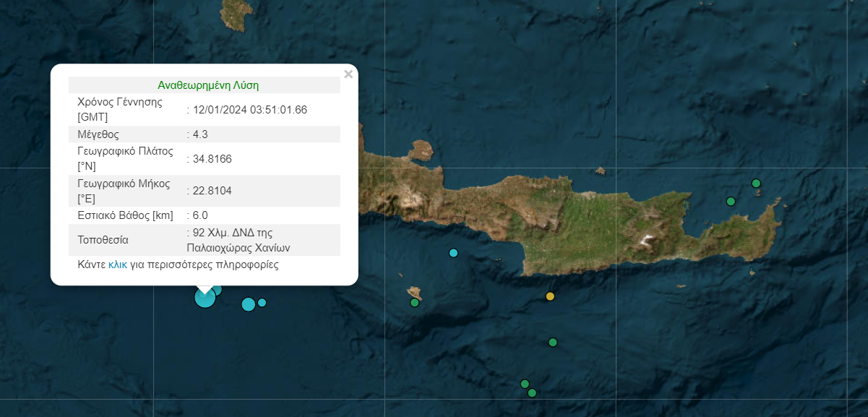The image size is (868, 417).
Task: Select the lone cyan marker off Crete's south coast
Action: [453, 253]
